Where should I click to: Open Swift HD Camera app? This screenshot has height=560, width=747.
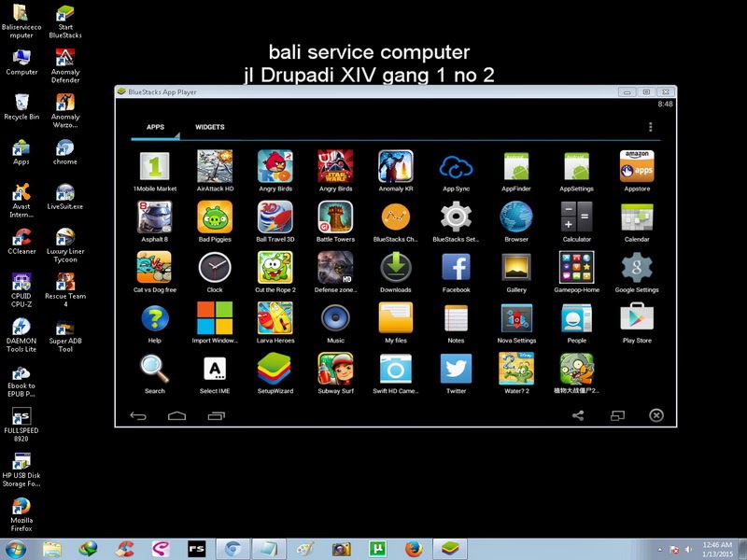(x=395, y=369)
